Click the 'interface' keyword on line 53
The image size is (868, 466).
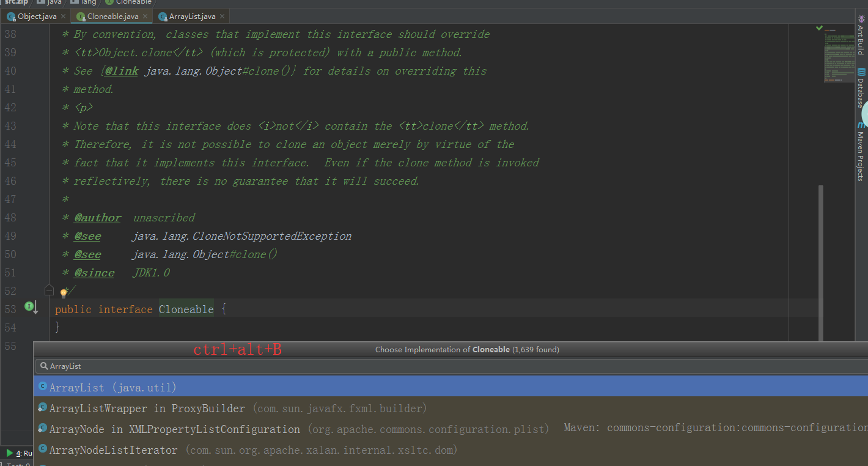click(125, 309)
